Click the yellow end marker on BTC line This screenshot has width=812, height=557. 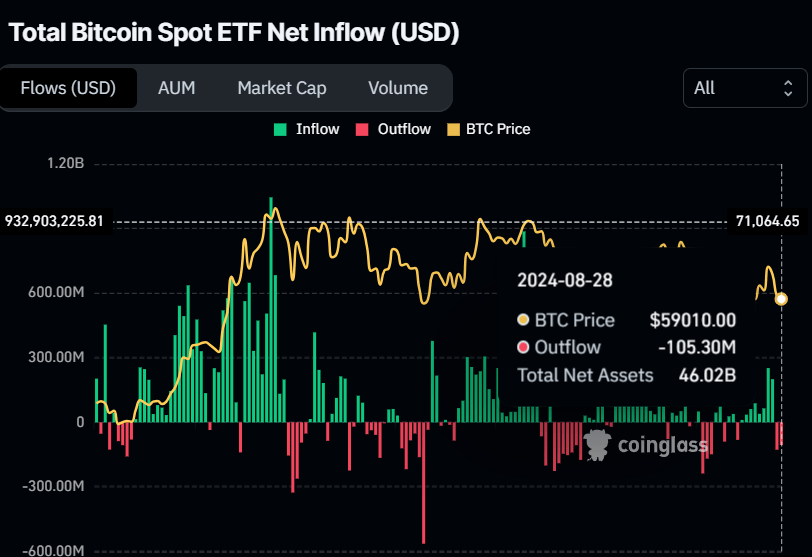coord(781,299)
